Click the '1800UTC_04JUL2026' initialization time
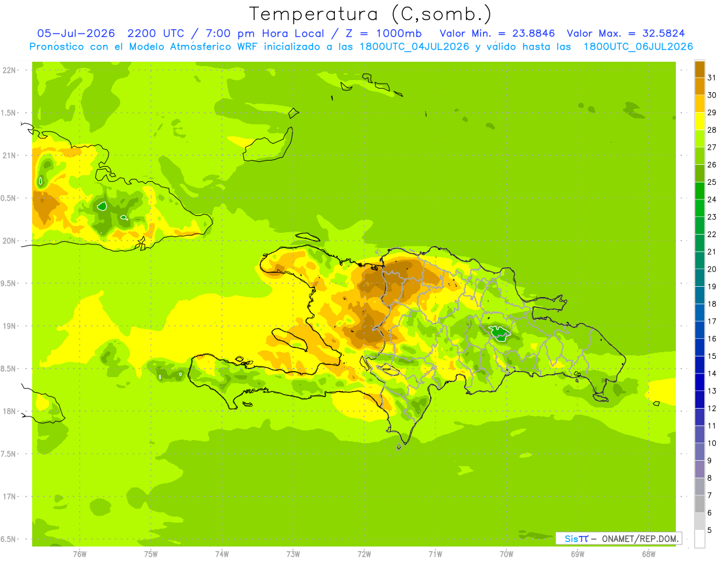 (x=415, y=47)
